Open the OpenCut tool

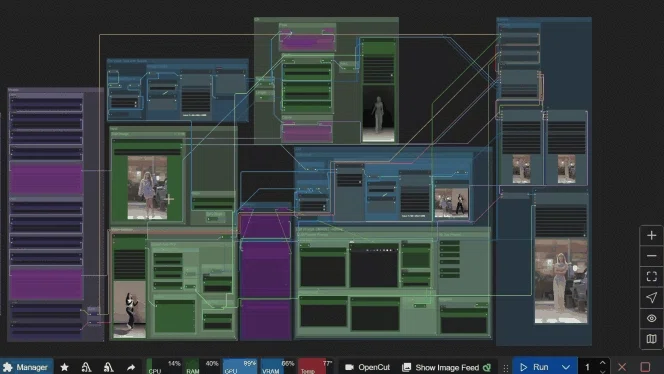367,367
